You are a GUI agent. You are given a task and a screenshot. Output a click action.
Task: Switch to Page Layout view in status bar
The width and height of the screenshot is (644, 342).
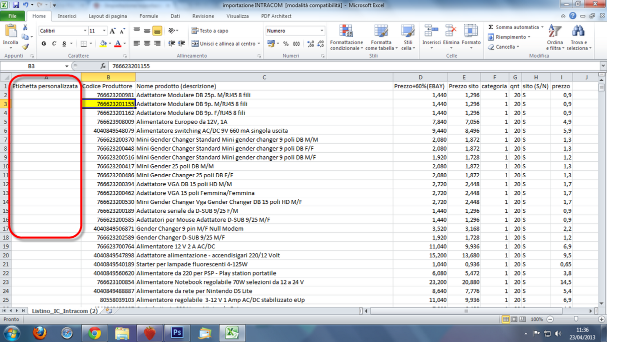[514, 319]
